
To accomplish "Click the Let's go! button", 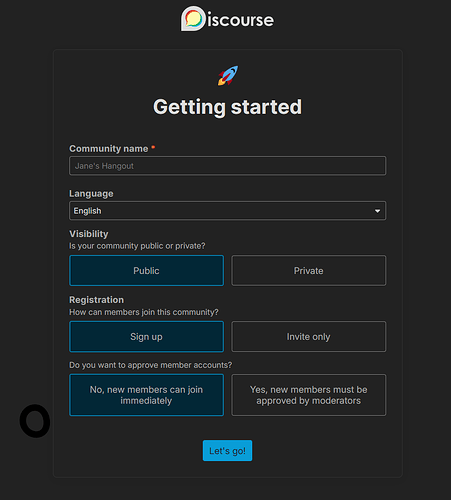I will [x=227, y=451].
